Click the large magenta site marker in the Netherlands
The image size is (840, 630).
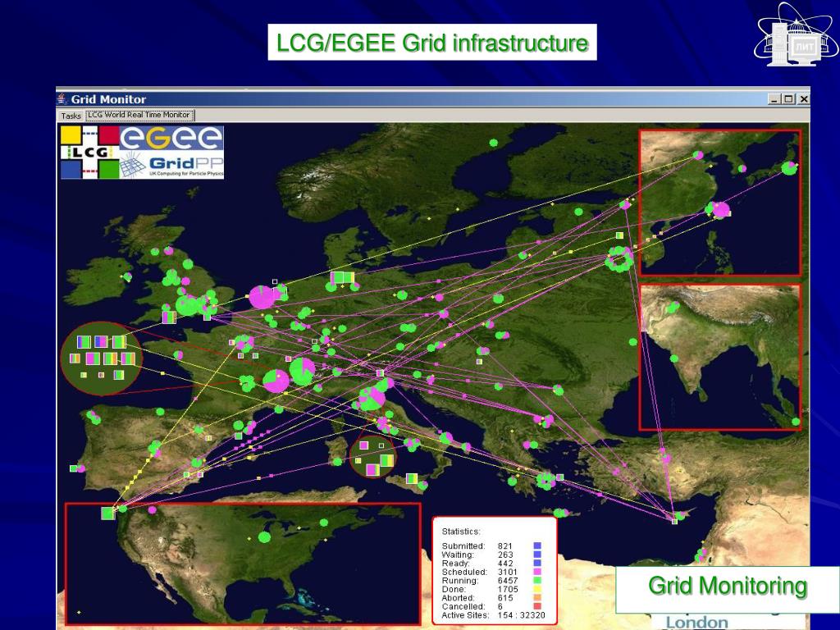click(262, 297)
